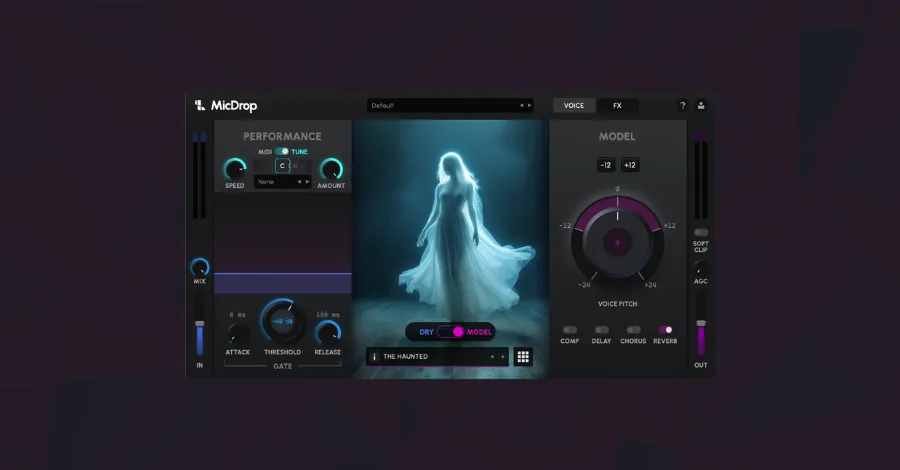
Task: Select the C key note box
Action: [x=282, y=166]
